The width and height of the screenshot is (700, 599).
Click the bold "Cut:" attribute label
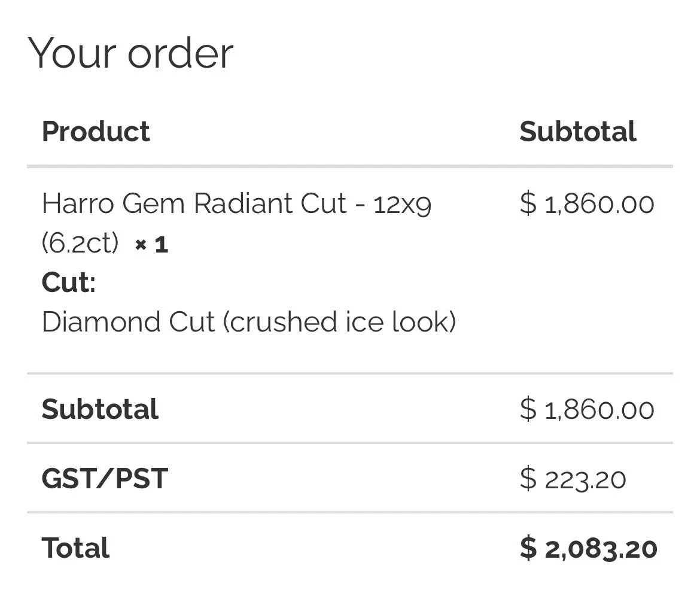click(x=68, y=282)
